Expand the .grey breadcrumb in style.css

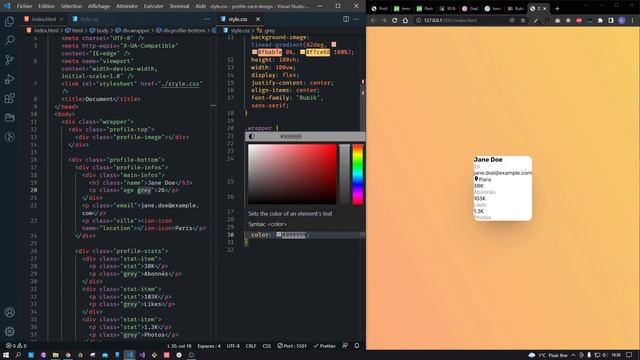point(266,31)
